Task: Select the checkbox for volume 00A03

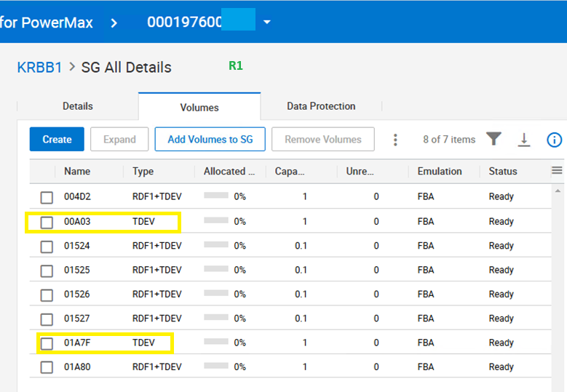Action: pos(47,222)
